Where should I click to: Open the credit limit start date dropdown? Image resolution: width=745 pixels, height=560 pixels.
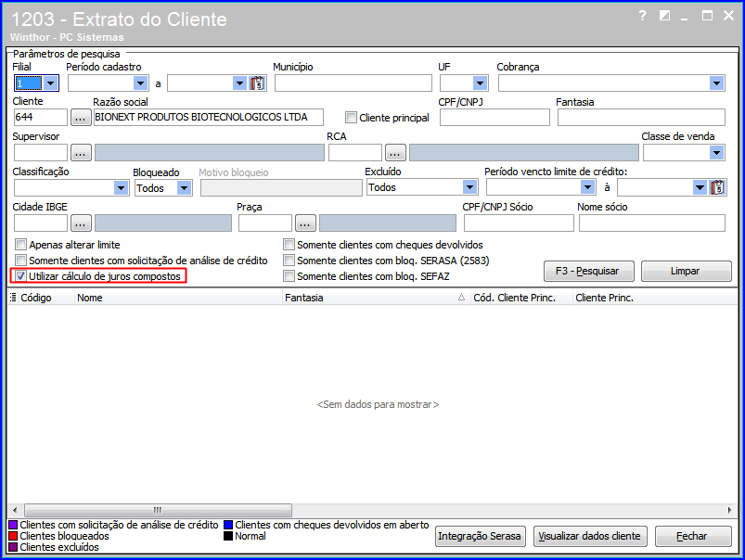pos(587,187)
